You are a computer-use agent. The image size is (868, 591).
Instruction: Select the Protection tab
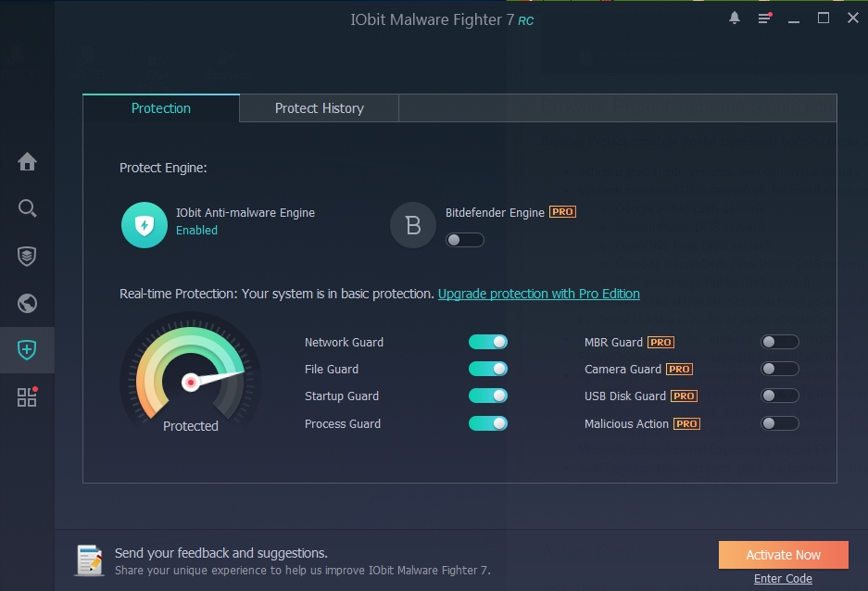pos(161,107)
